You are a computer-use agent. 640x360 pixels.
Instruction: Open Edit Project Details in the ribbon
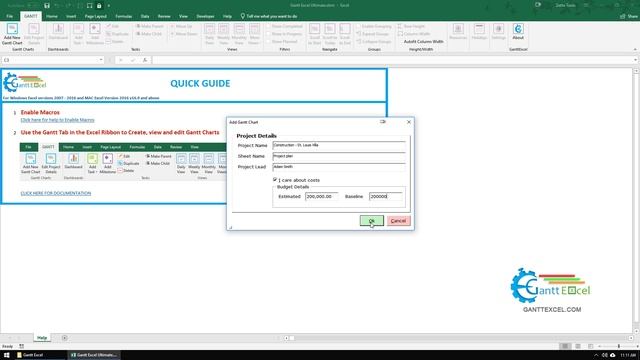pyautogui.click(x=34, y=34)
